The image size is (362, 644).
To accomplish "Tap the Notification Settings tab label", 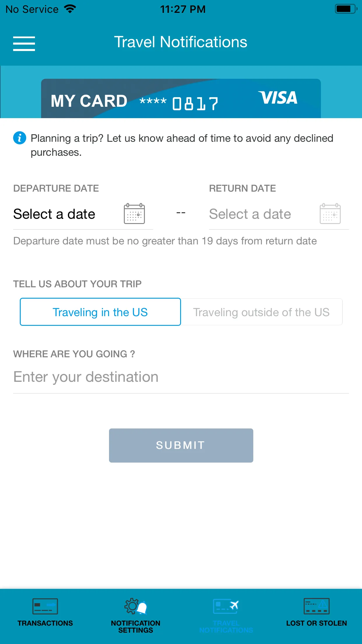I will tap(136, 626).
